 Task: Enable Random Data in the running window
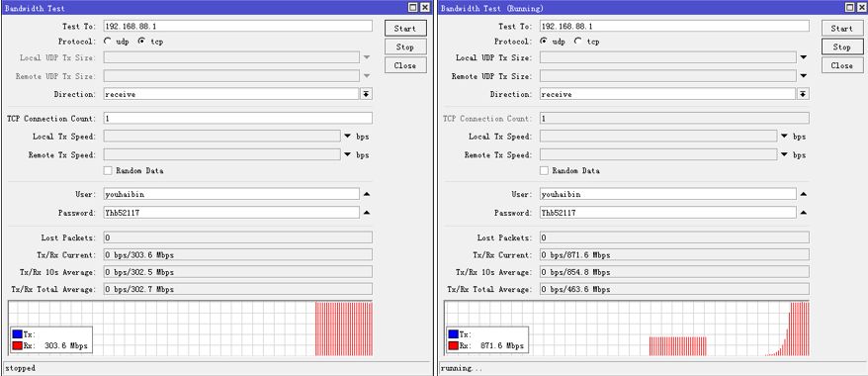(544, 170)
